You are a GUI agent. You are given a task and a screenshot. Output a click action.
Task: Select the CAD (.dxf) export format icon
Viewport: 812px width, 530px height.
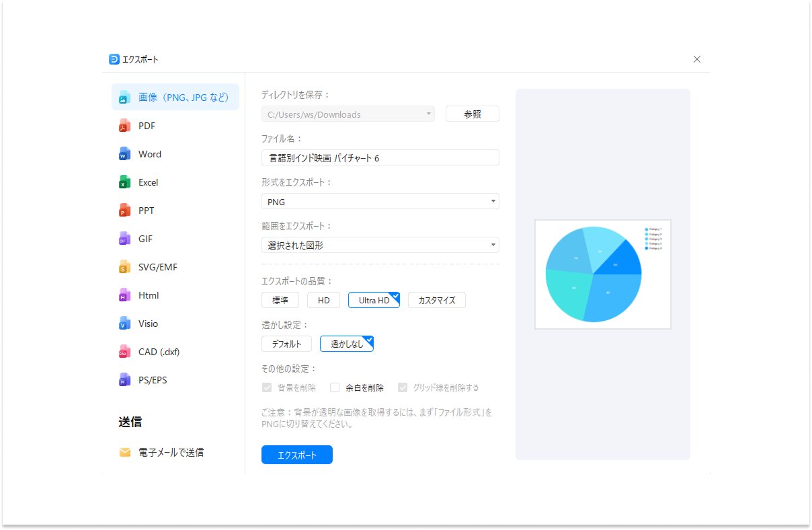(x=124, y=351)
